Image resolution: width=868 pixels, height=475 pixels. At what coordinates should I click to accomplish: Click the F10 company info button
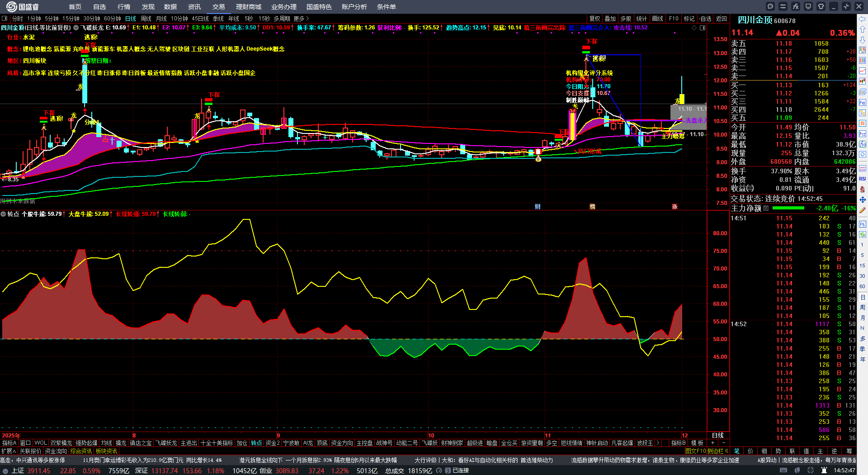[x=674, y=19]
